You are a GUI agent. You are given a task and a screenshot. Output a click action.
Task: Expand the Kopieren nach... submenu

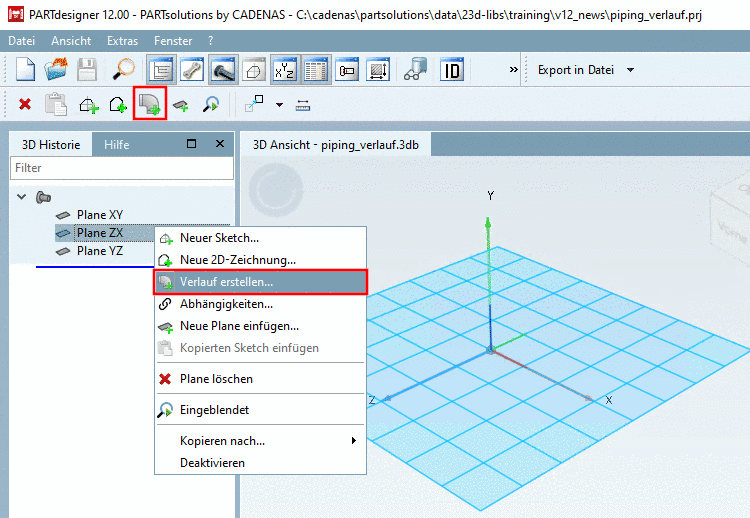click(260, 441)
